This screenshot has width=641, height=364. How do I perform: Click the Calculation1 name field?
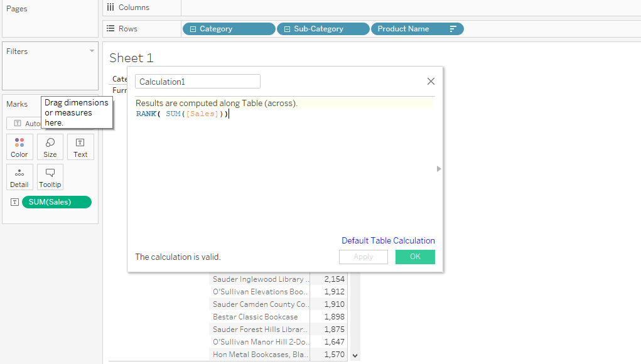[197, 82]
